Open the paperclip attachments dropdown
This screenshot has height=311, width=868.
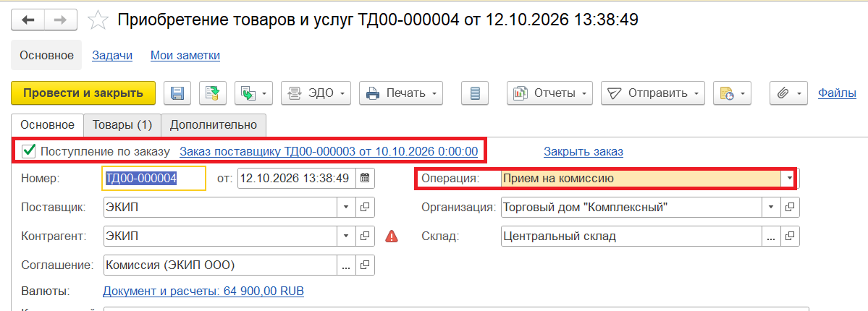(789, 93)
